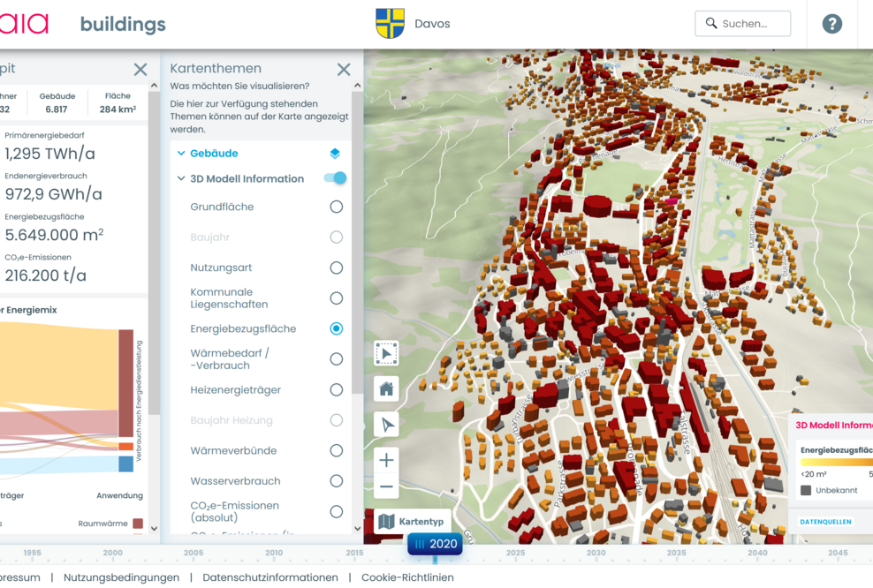Select the Grundfläche radio button
873x588 pixels.
(336, 207)
